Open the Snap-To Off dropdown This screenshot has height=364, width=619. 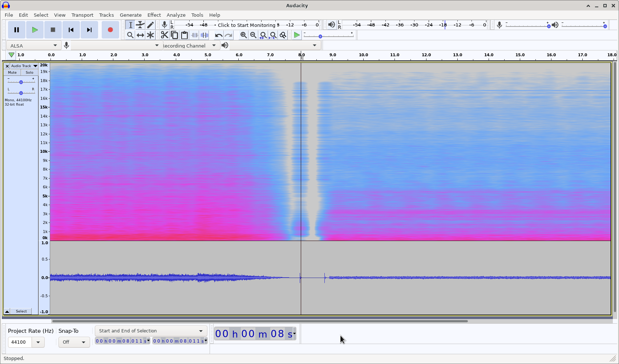coord(74,342)
